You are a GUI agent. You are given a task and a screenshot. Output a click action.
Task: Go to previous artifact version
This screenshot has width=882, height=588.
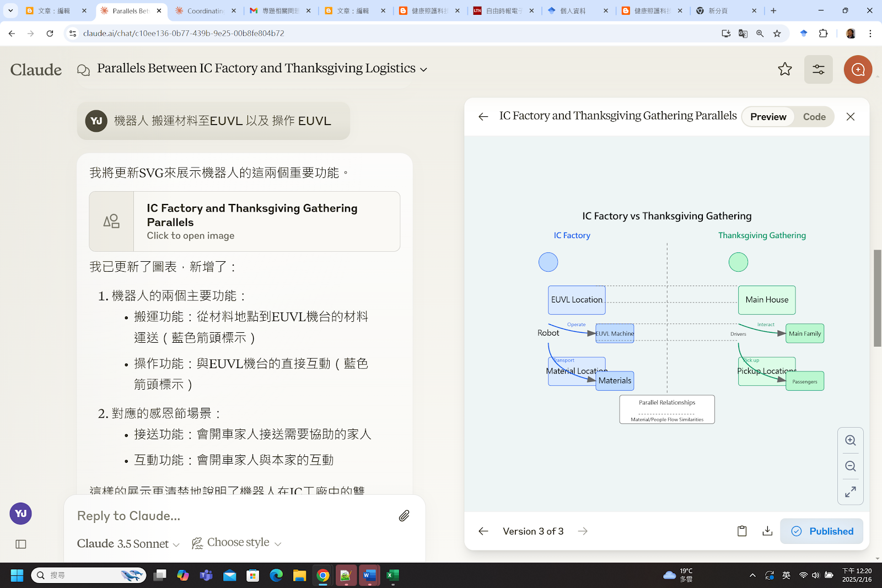[483, 531]
